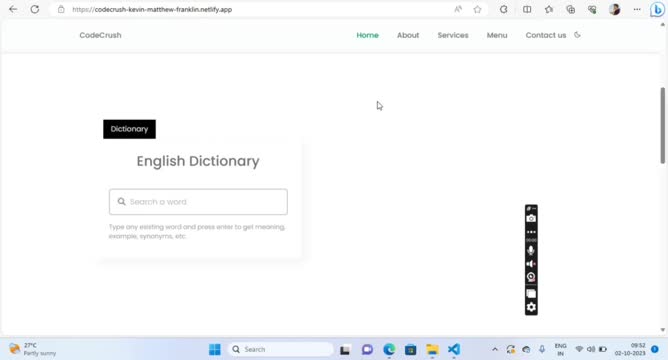Click the page vertical scrollbar thumb
This screenshot has height=360, width=668.
pos(662,125)
